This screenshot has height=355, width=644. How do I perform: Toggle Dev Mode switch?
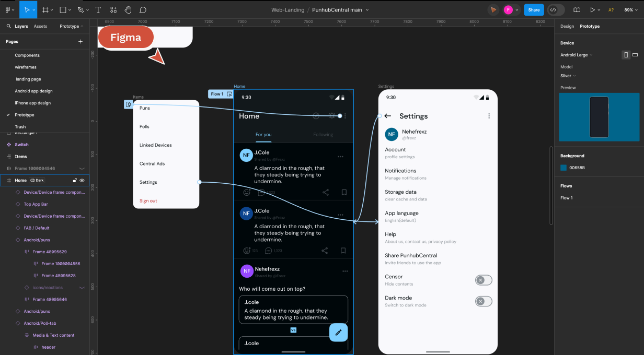556,9
